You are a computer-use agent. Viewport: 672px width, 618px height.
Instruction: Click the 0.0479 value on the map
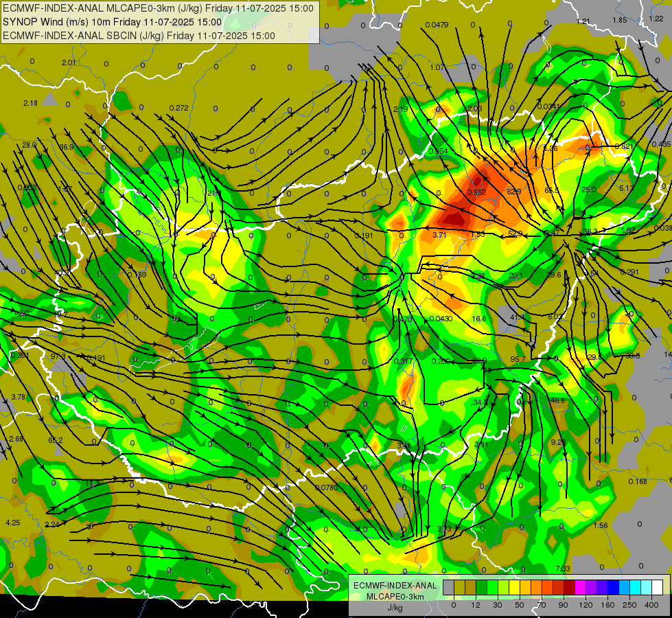437,25
